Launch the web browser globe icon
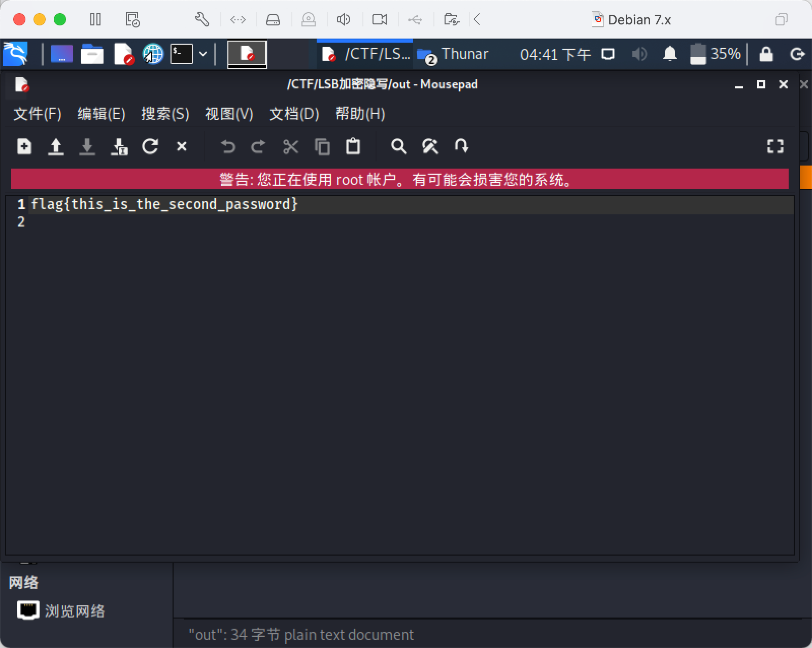Screen dimensions: 812x648 pyautogui.click(x=153, y=54)
